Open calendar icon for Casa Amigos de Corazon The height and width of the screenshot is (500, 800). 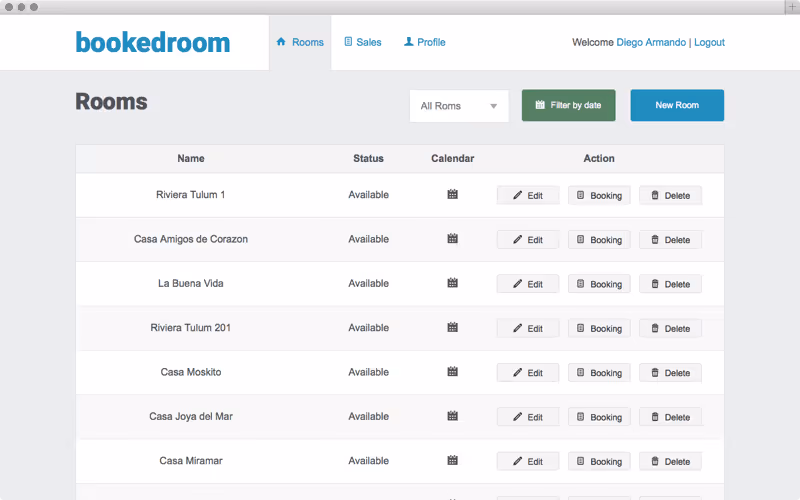tap(453, 239)
